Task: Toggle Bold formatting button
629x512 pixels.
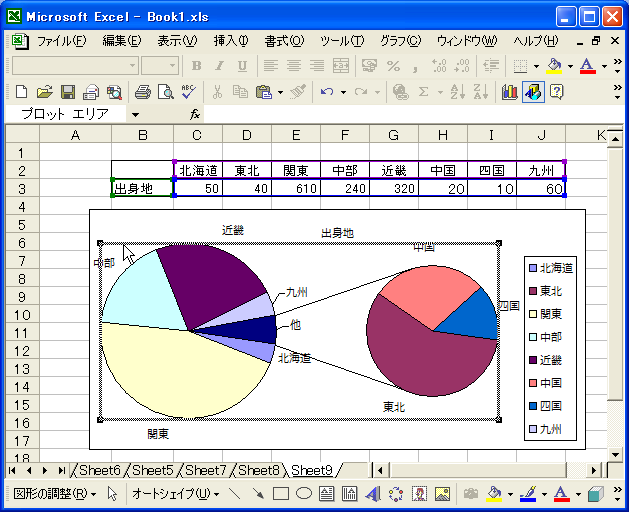Action: (x=197, y=65)
